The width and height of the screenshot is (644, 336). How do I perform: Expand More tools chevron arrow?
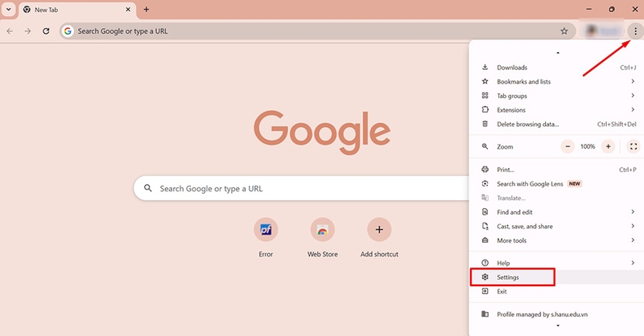pyautogui.click(x=633, y=240)
